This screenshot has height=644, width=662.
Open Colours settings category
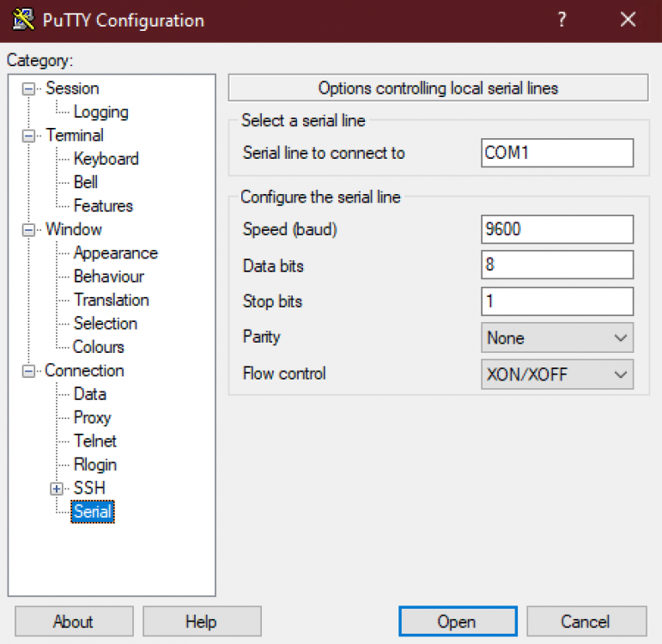(x=99, y=347)
